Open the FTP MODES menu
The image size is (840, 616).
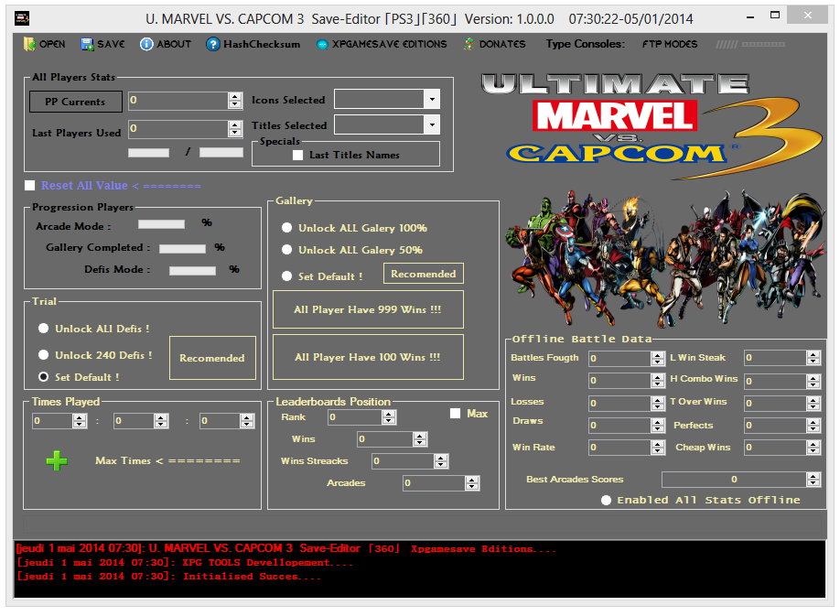click(x=669, y=44)
